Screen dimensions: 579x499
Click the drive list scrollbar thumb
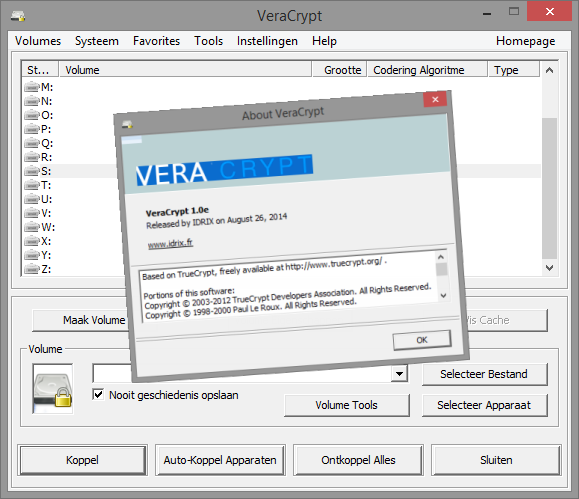pyautogui.click(x=549, y=188)
